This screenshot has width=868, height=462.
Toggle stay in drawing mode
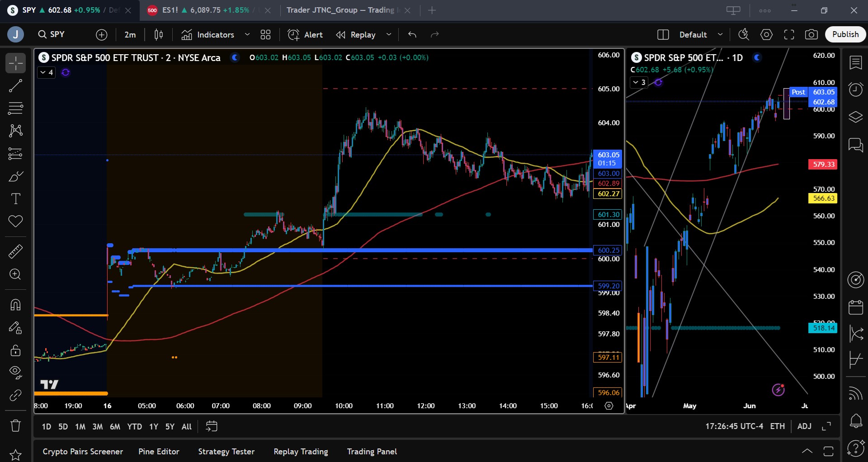[15, 327]
